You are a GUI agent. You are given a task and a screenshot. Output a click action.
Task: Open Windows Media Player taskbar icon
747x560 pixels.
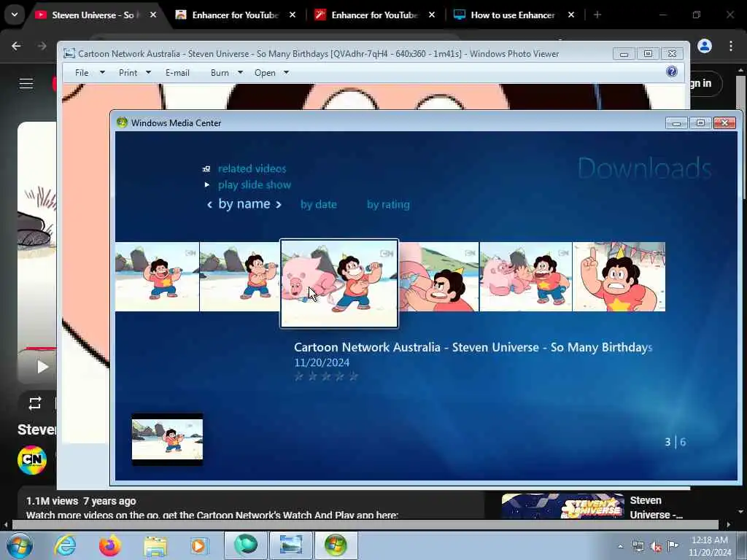[199, 545]
